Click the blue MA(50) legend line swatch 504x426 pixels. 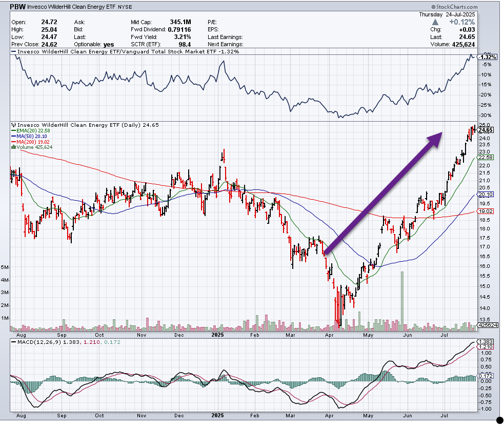[x=13, y=137]
